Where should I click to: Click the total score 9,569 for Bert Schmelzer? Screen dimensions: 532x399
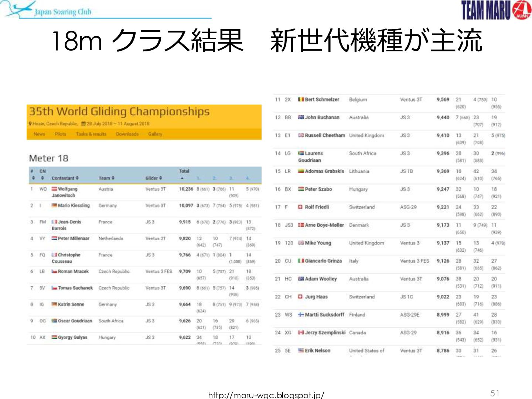(443, 99)
